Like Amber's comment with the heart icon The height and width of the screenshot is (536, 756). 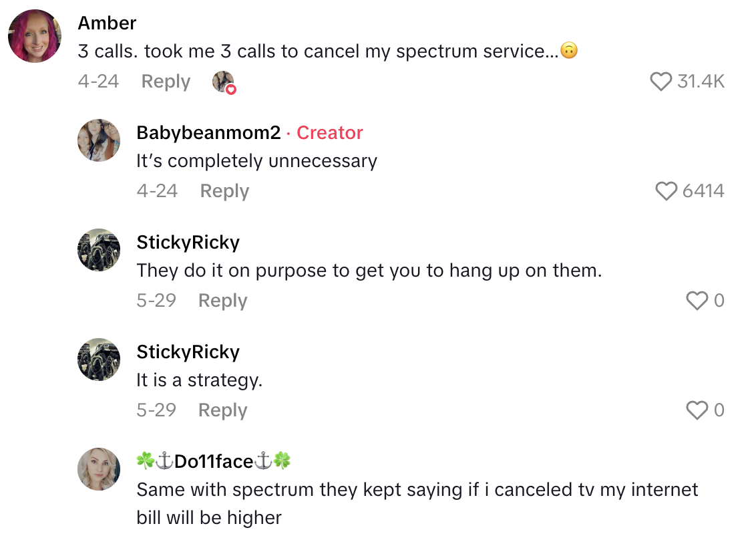tap(661, 82)
